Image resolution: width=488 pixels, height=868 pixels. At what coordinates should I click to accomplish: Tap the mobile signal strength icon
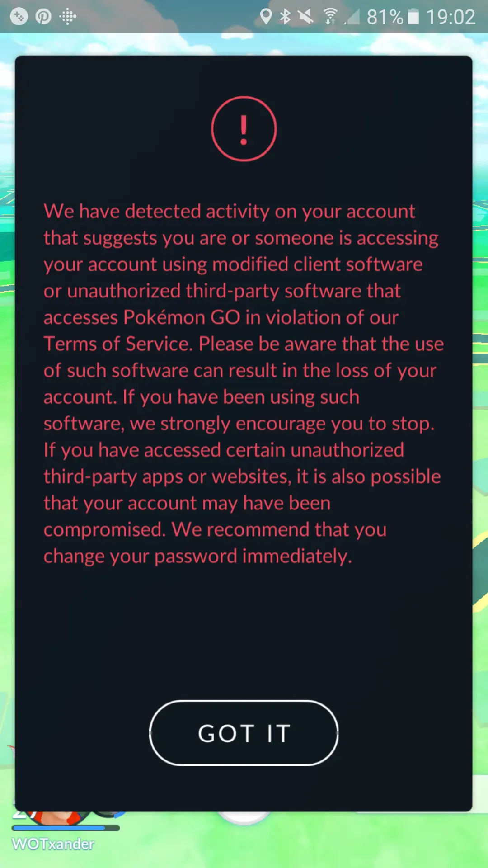[x=352, y=17]
